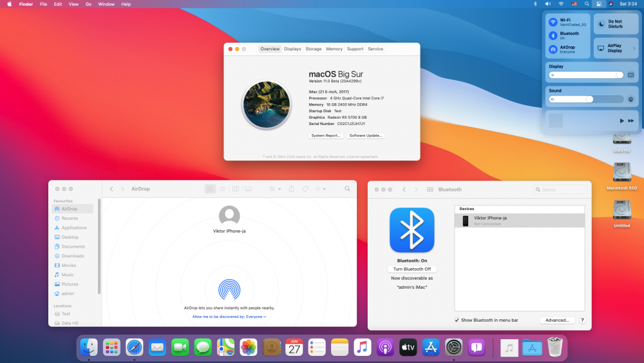Open FaceTime from the dock
The height and width of the screenshot is (363, 644).
click(x=180, y=348)
